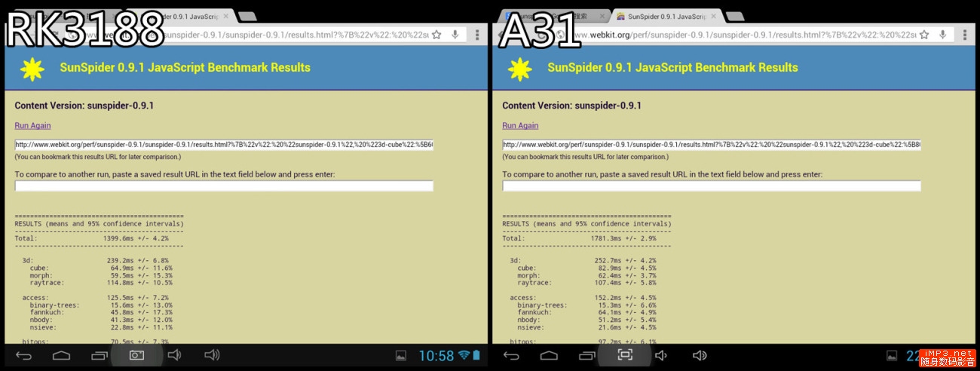Tap Android home button on A31
The height and width of the screenshot is (371, 980).
549,355
